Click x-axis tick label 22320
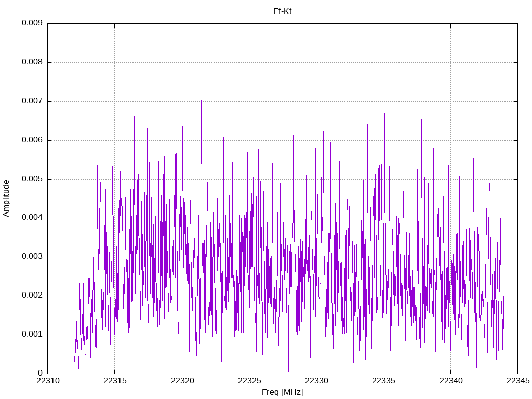The image size is (532, 399). point(182,381)
